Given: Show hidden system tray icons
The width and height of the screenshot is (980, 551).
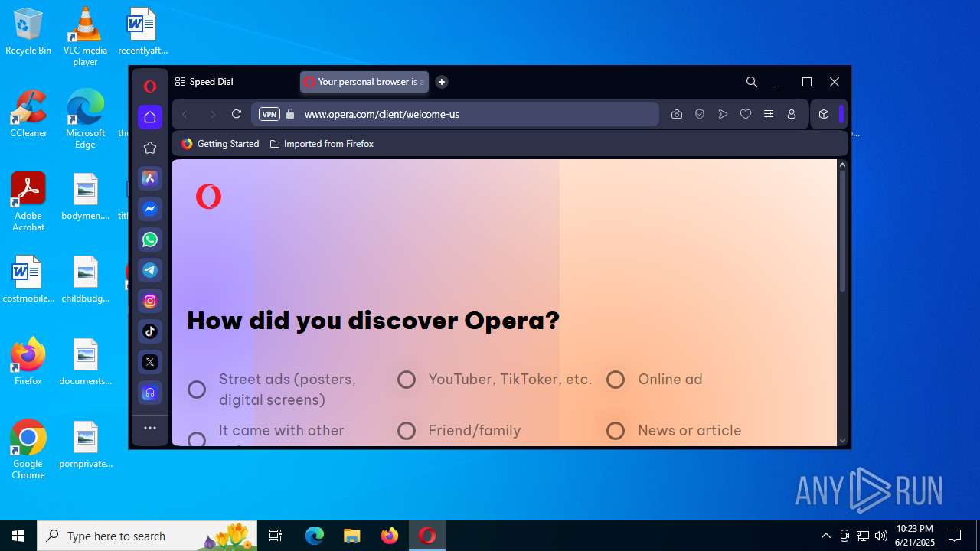Looking at the screenshot, I should (825, 536).
